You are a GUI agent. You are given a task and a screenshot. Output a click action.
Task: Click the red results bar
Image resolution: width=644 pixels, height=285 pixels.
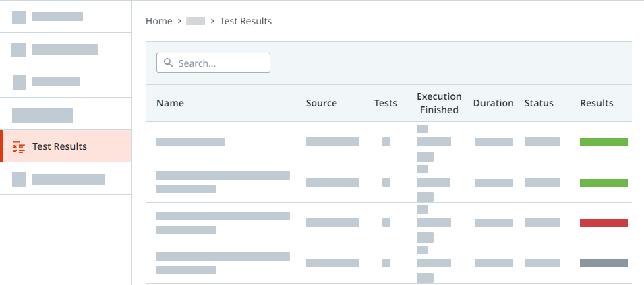[x=604, y=223]
